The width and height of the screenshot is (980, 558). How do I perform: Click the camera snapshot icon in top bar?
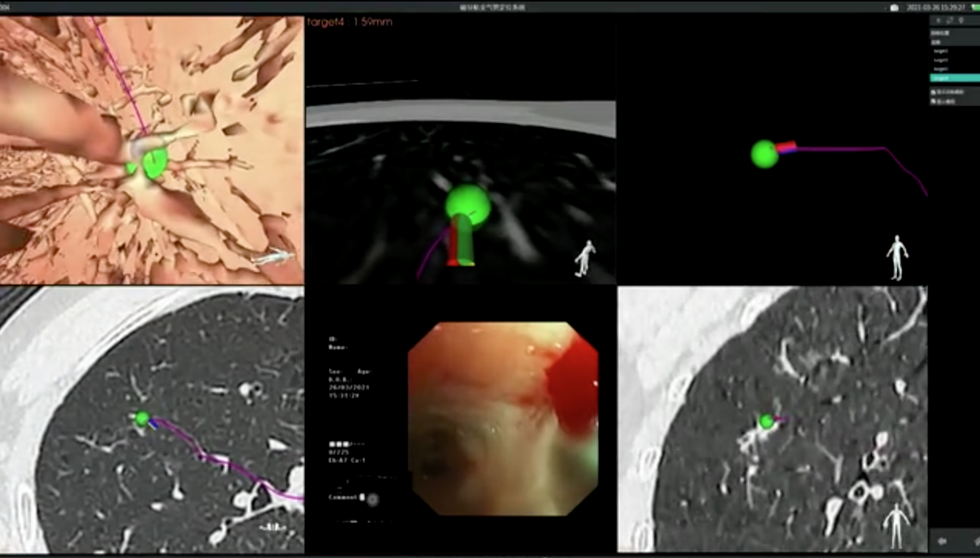tap(894, 8)
